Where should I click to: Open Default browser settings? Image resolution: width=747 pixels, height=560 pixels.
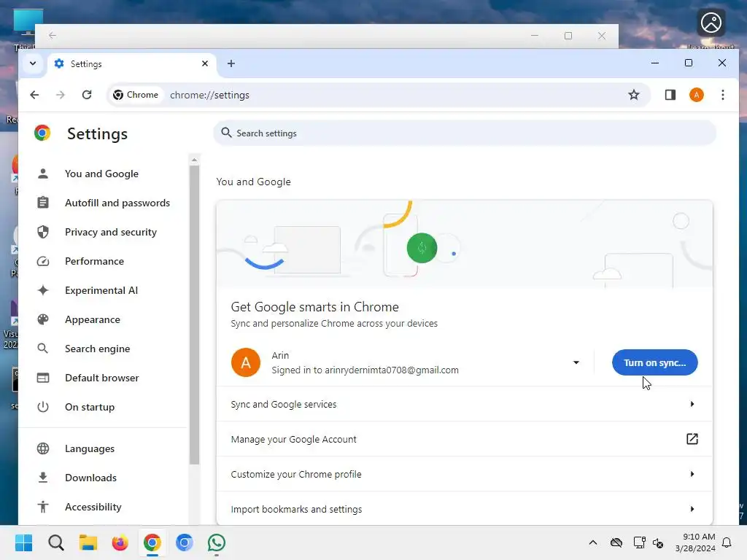point(102,378)
